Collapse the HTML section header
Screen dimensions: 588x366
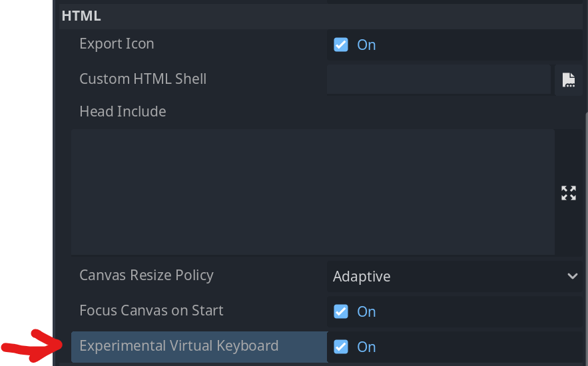click(x=320, y=16)
